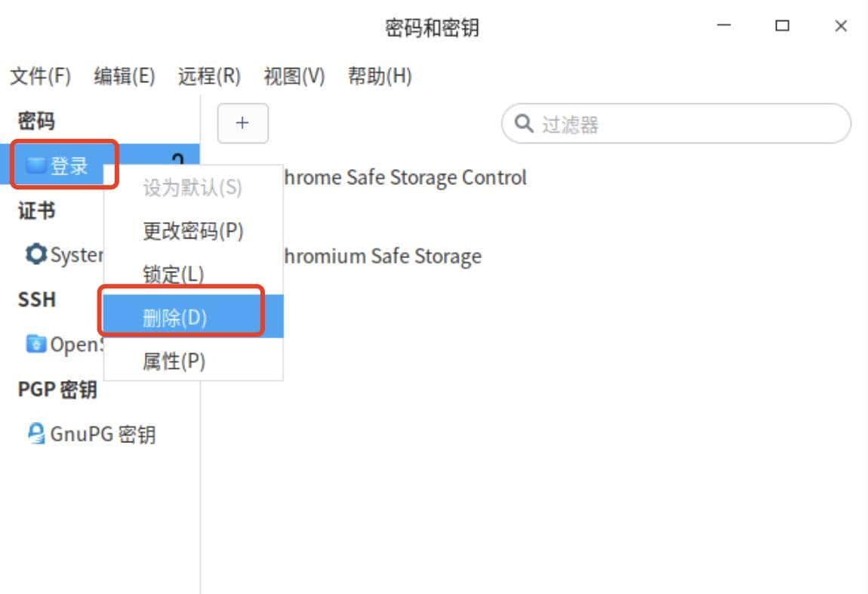Open the 视图(V) menu

pyautogui.click(x=295, y=75)
